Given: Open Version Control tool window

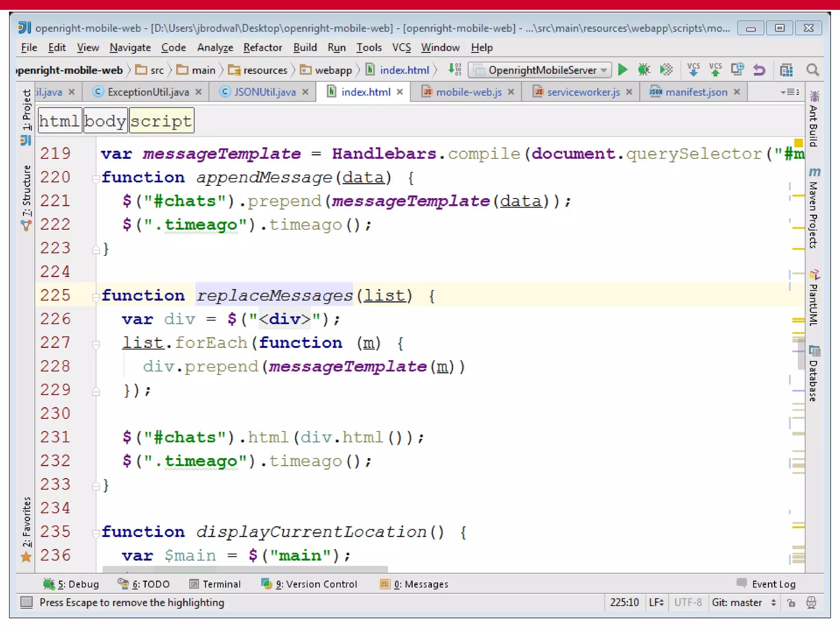Looking at the screenshot, I should tap(309, 584).
